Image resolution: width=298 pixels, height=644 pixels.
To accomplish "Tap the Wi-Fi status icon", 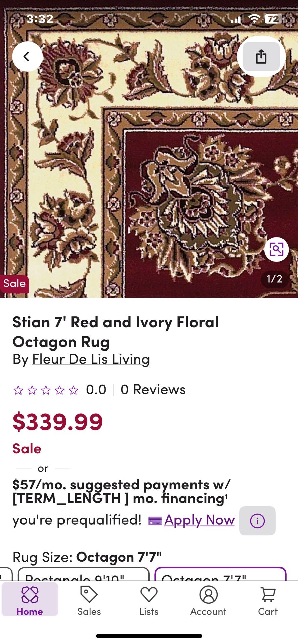I will point(254,19).
